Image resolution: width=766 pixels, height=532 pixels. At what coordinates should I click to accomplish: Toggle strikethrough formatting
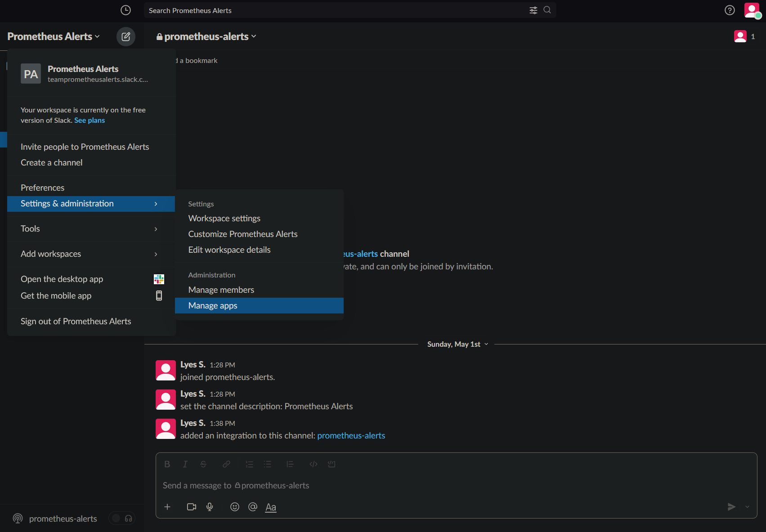203,464
